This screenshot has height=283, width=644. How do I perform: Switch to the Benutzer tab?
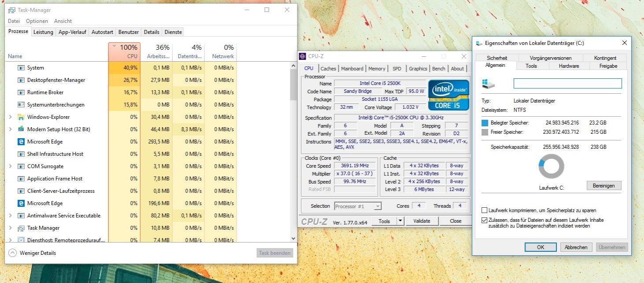[129, 32]
